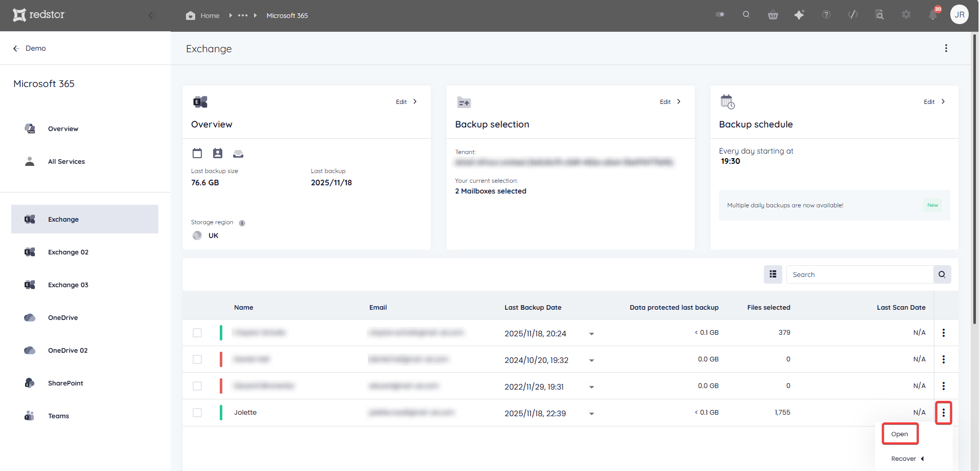Expand the Recover submenu arrow
Image resolution: width=980 pixels, height=471 pixels.
pos(923,459)
